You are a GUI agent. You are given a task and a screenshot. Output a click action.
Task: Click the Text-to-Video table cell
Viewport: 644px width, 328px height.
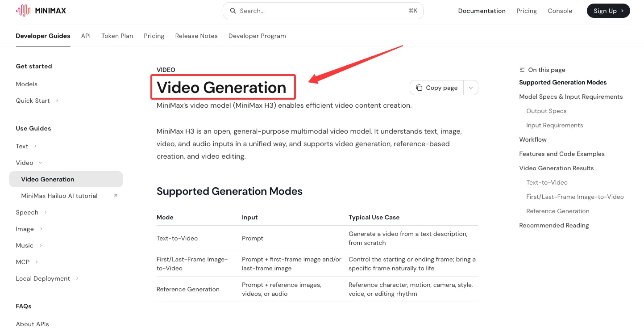click(x=177, y=238)
